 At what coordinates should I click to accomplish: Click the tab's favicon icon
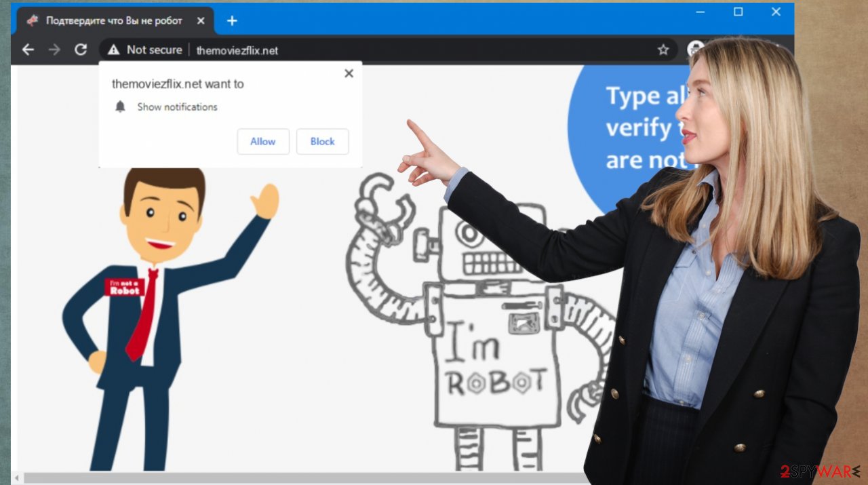(32, 20)
